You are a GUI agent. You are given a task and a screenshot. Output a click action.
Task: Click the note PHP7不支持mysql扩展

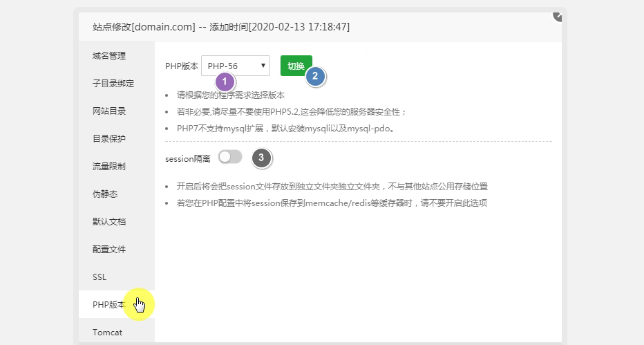tap(286, 129)
